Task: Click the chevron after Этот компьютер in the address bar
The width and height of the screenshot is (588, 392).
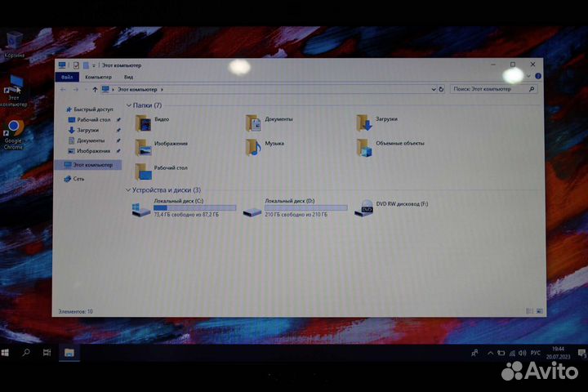Action: [162, 90]
